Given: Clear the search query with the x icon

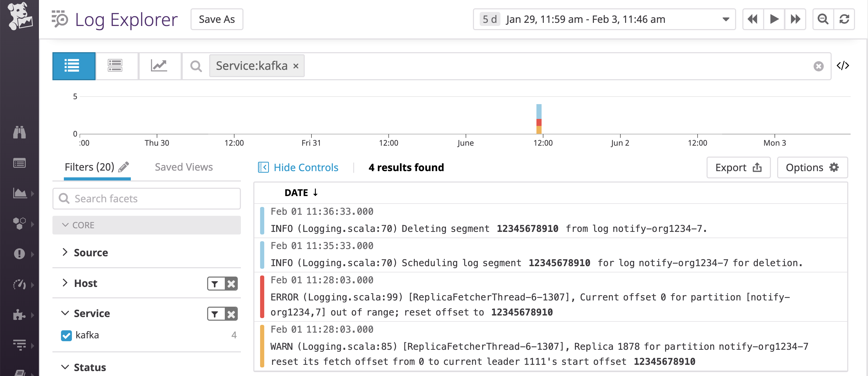Looking at the screenshot, I should (x=818, y=66).
